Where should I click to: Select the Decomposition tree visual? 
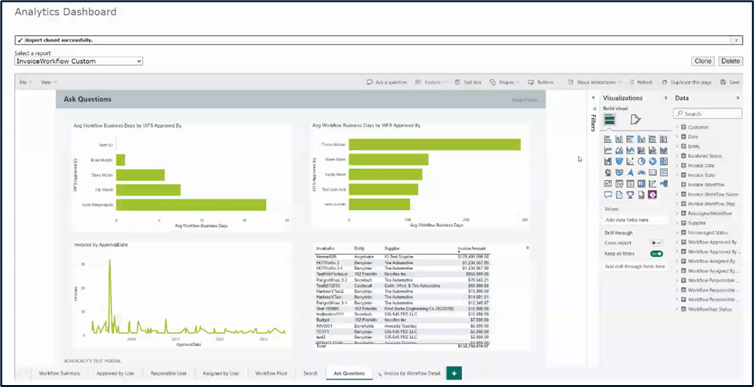pos(664,184)
